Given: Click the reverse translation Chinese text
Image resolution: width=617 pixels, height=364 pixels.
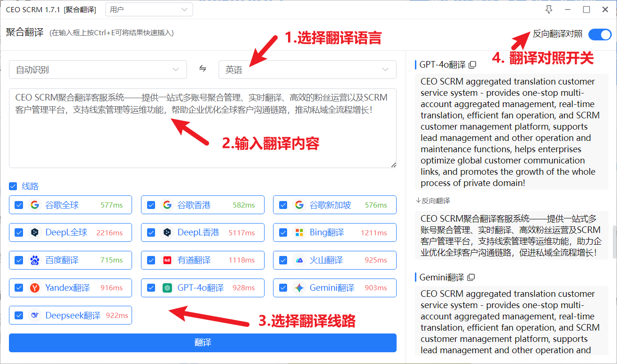Looking at the screenshot, I should 511,235.
